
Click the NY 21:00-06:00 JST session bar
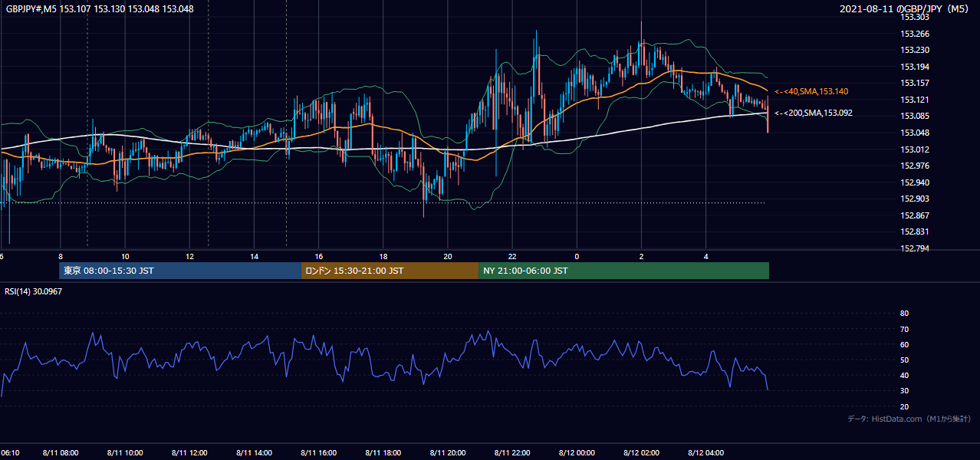click(x=623, y=271)
